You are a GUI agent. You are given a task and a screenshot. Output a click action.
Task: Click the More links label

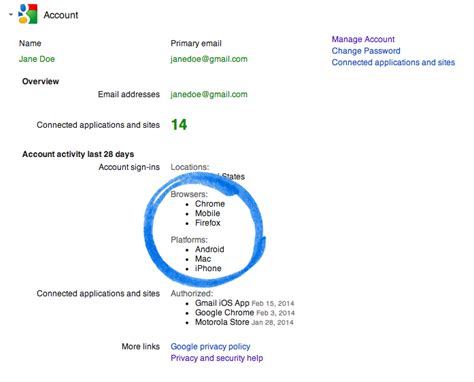(141, 347)
